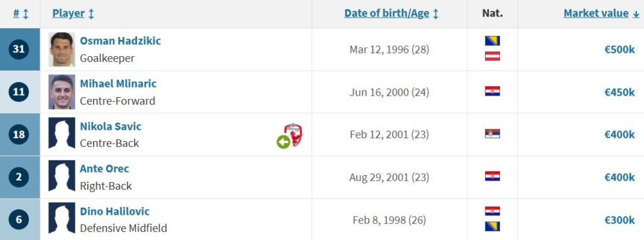The height and width of the screenshot is (240, 644).
Task: Click the green transfer arrow icon
Action: coord(284,142)
